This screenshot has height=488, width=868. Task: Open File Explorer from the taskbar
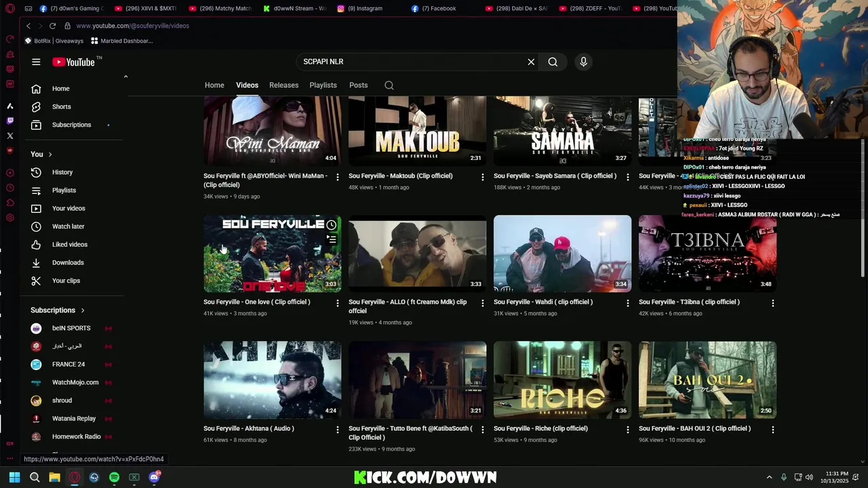pos(54,477)
